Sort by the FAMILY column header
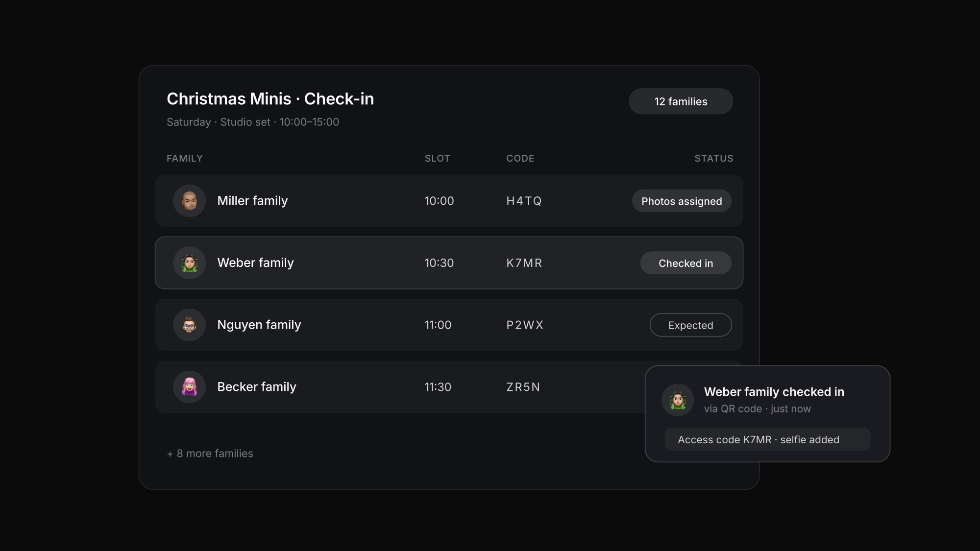 click(x=185, y=158)
